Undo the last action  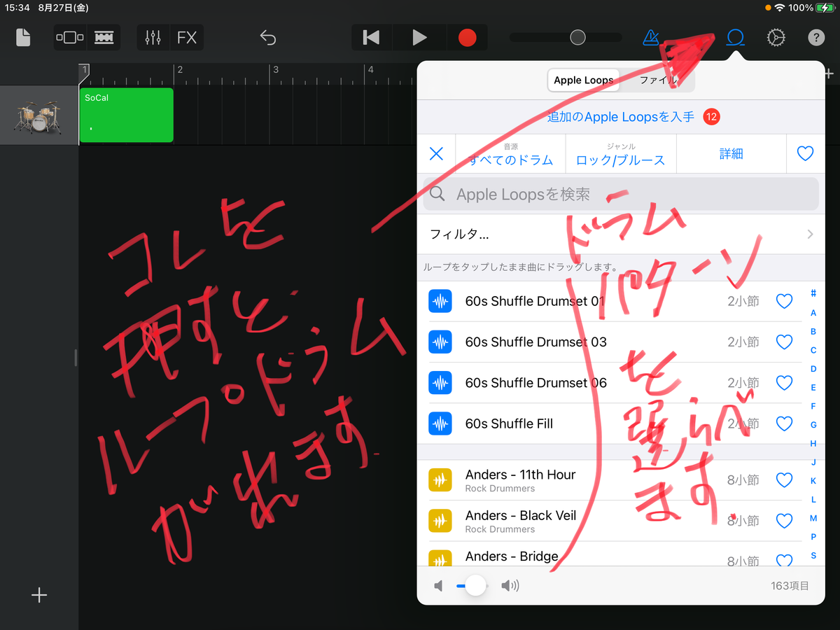click(267, 37)
